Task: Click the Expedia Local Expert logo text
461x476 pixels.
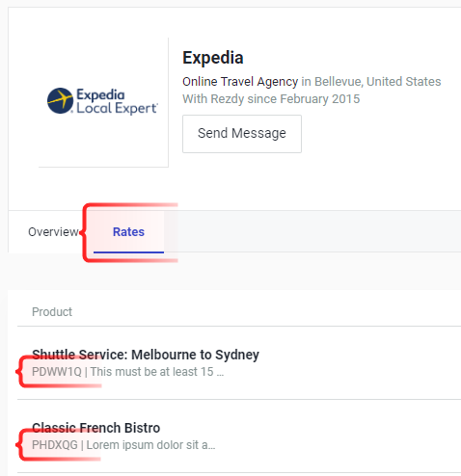Action: tap(117, 101)
